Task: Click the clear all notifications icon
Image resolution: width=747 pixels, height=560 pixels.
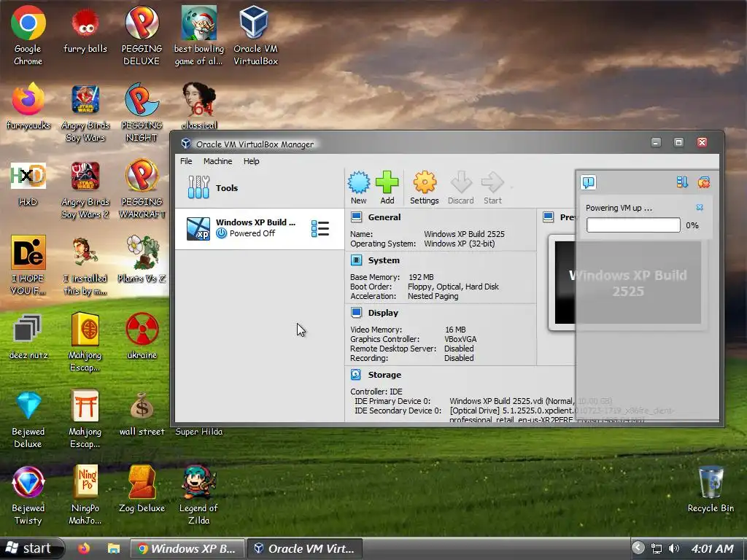Action: [704, 182]
